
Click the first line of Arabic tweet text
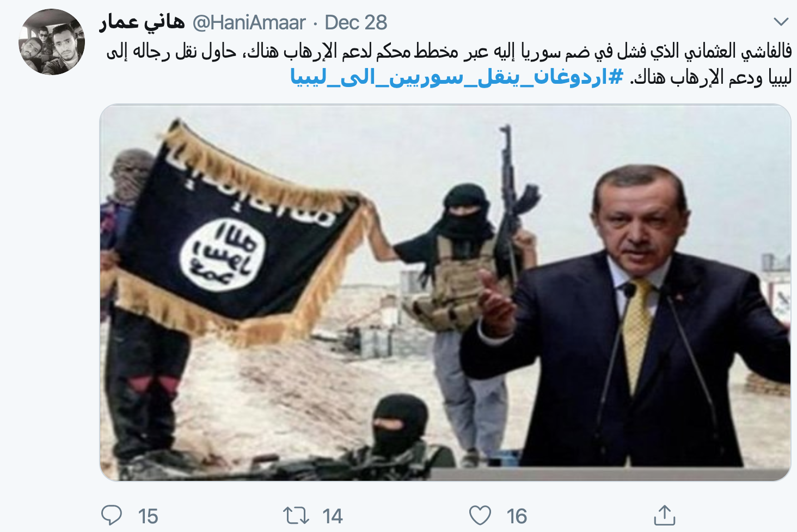pyautogui.click(x=449, y=51)
